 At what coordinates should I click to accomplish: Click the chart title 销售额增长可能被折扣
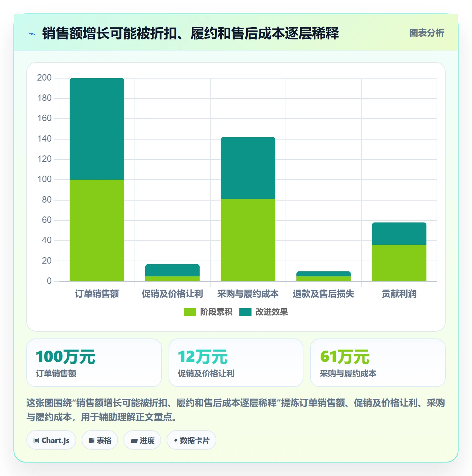pos(190,33)
